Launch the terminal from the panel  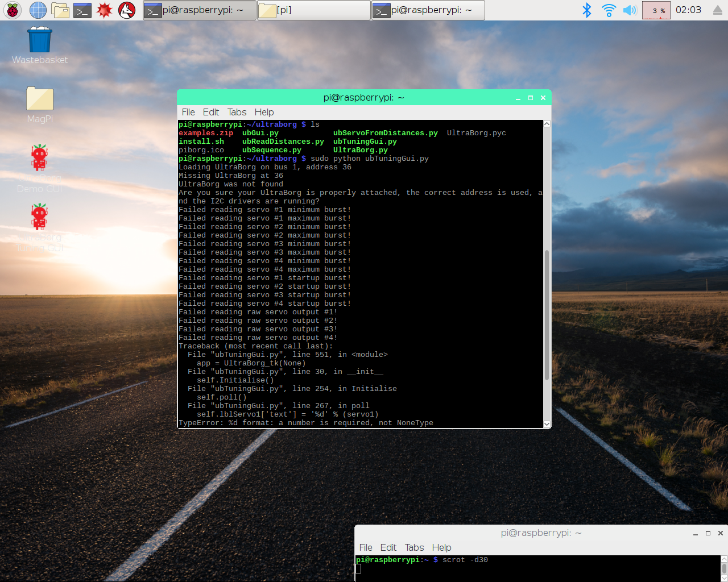[82, 10]
